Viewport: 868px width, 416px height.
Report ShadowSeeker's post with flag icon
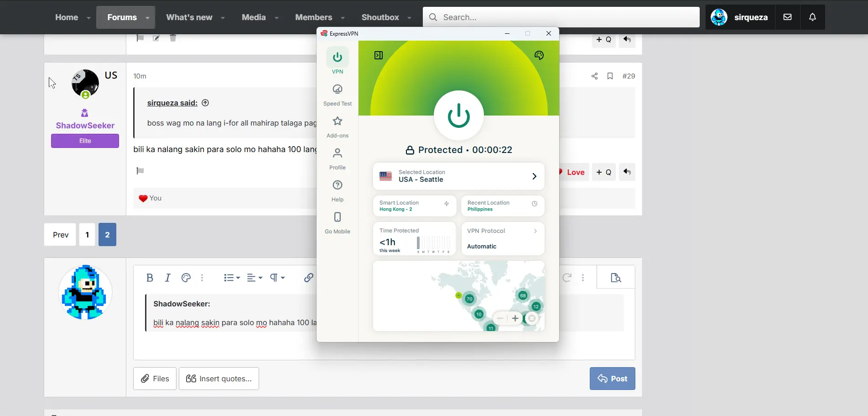[140, 171]
